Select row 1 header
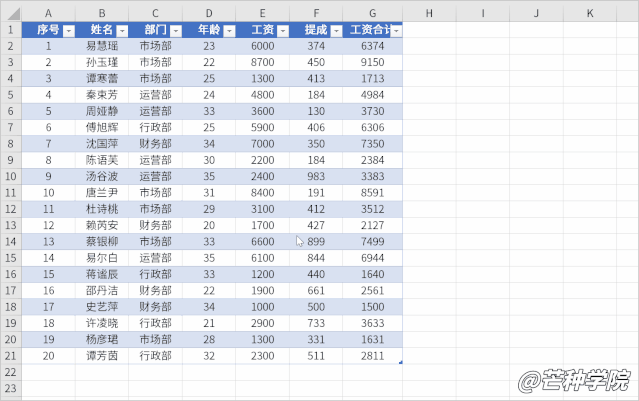This screenshot has width=639, height=401. [10, 30]
